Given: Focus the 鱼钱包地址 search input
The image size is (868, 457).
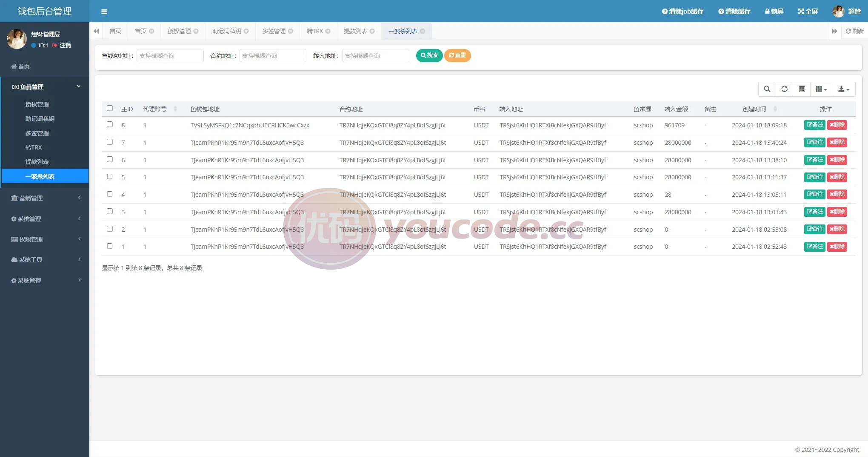Looking at the screenshot, I should tap(170, 56).
